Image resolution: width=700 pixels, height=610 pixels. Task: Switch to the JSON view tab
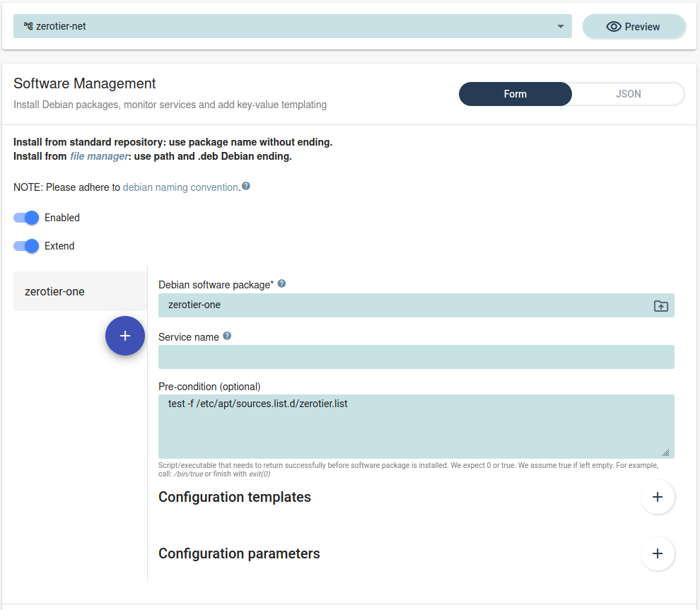628,93
